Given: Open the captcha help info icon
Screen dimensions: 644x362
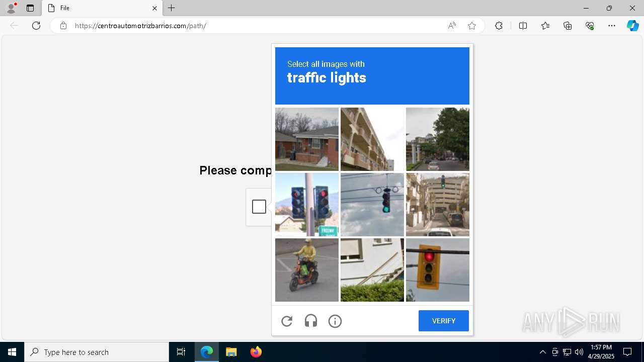Looking at the screenshot, I should click(335, 321).
